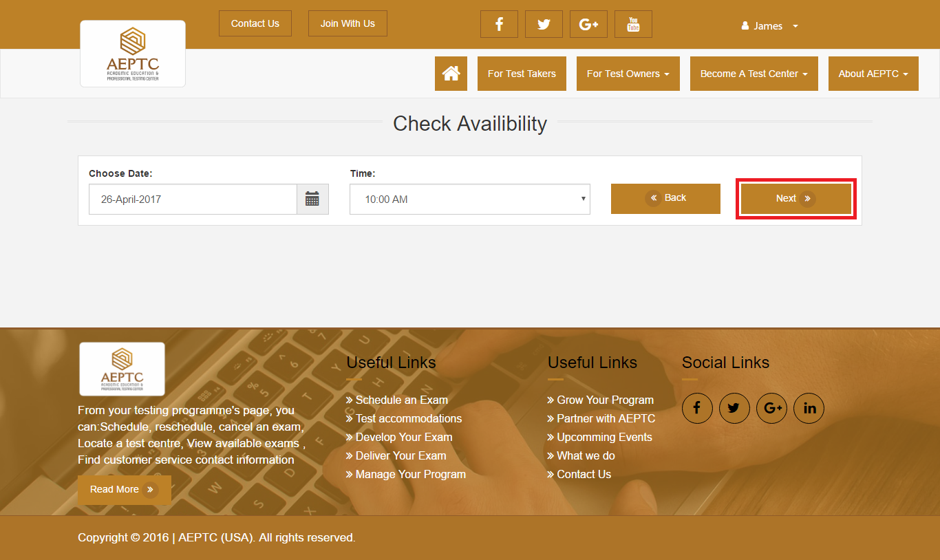
Task: Click the Copyright © 2016 AEPTC text
Action: click(217, 538)
